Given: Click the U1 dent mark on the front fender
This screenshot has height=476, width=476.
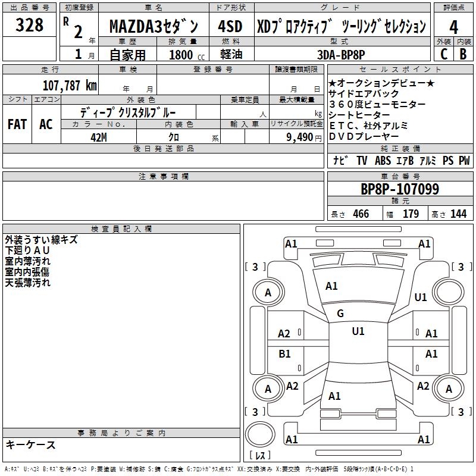Looking at the screenshot, I should point(421,297).
